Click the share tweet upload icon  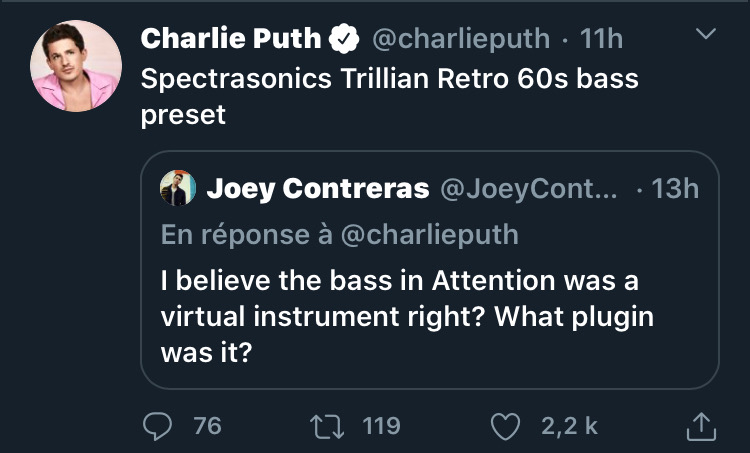(x=702, y=426)
